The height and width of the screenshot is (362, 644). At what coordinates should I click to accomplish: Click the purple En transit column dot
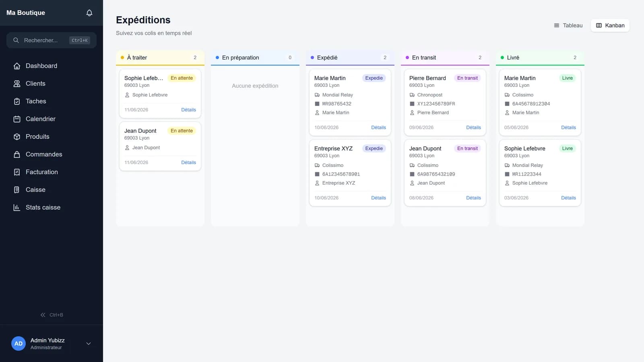(x=407, y=58)
